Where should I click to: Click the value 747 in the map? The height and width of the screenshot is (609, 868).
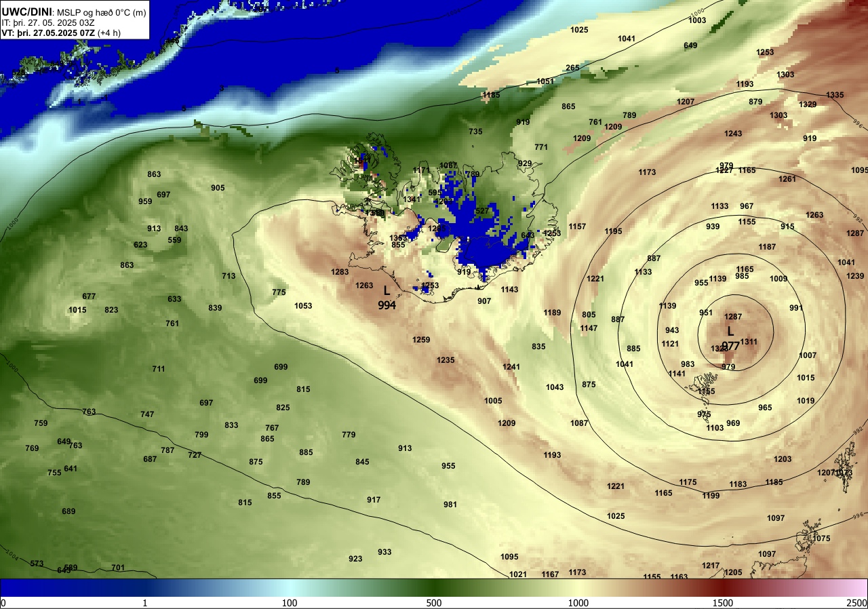point(147,414)
